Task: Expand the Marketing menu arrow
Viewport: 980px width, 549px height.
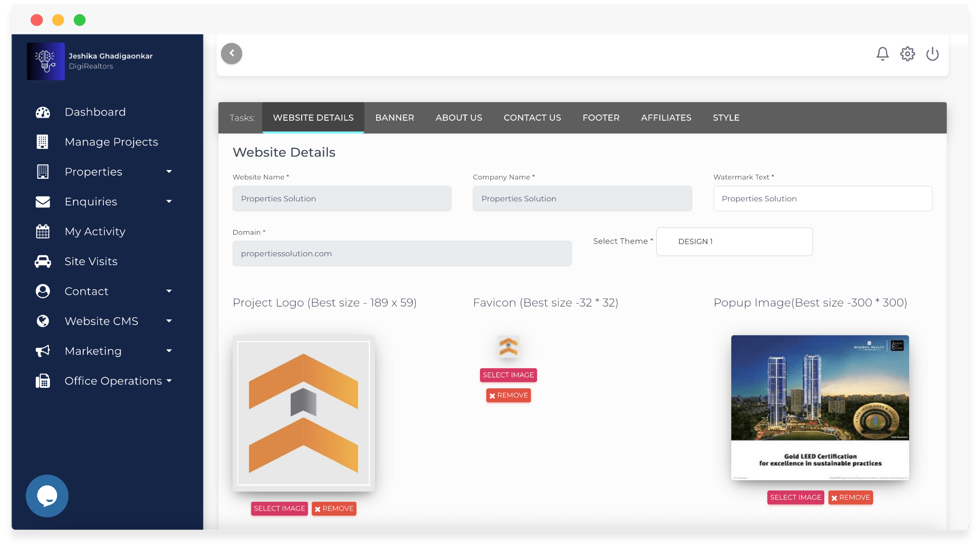Action: (x=169, y=351)
